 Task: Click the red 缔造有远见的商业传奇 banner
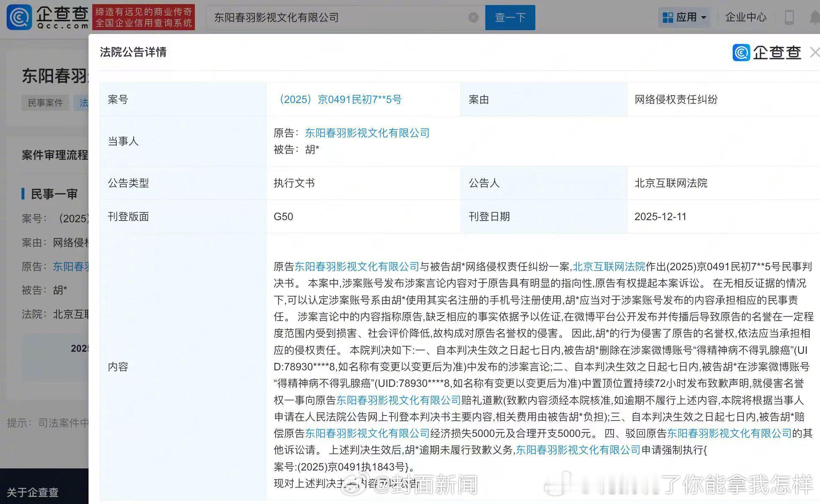click(x=144, y=17)
